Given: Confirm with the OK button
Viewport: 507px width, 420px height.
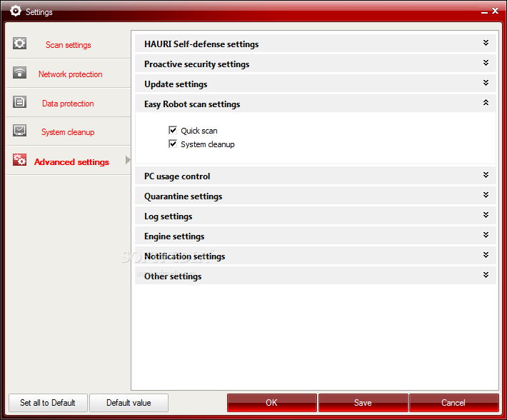Looking at the screenshot, I should click(271, 403).
